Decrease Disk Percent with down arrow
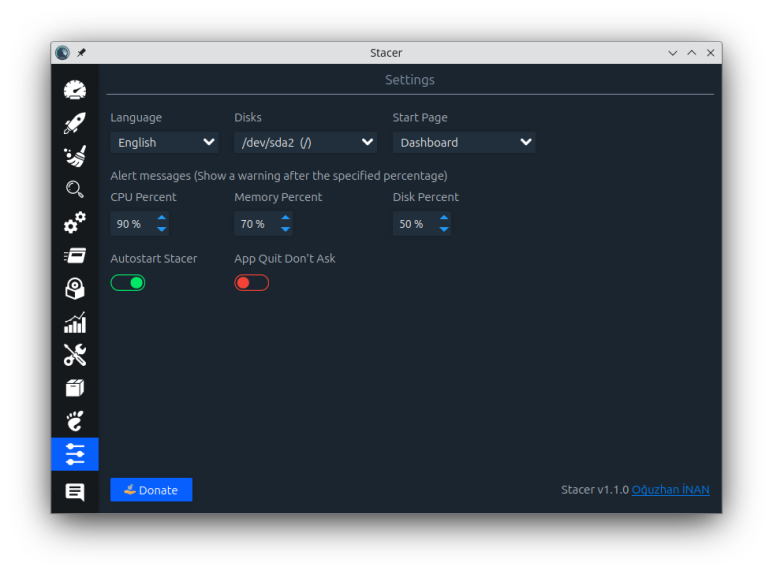The height and width of the screenshot is (574, 773). pyautogui.click(x=444, y=229)
